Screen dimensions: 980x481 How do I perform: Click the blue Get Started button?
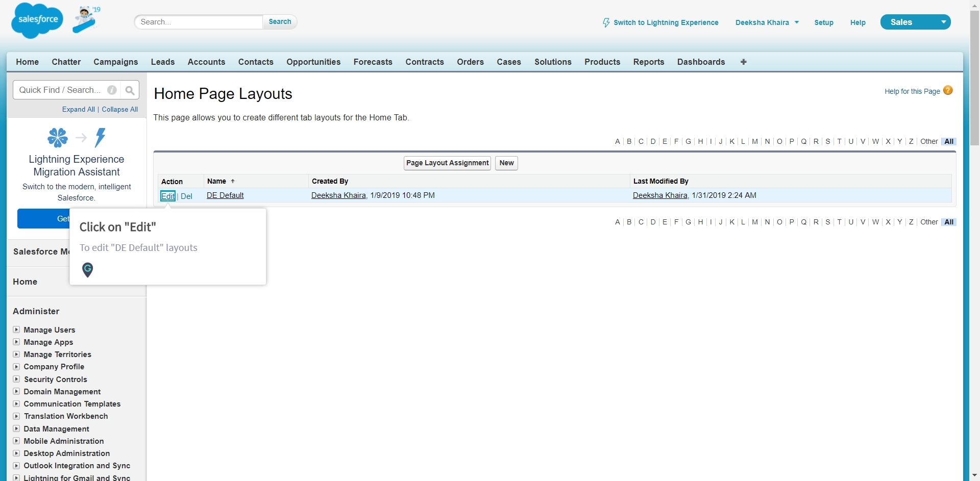[x=44, y=218]
